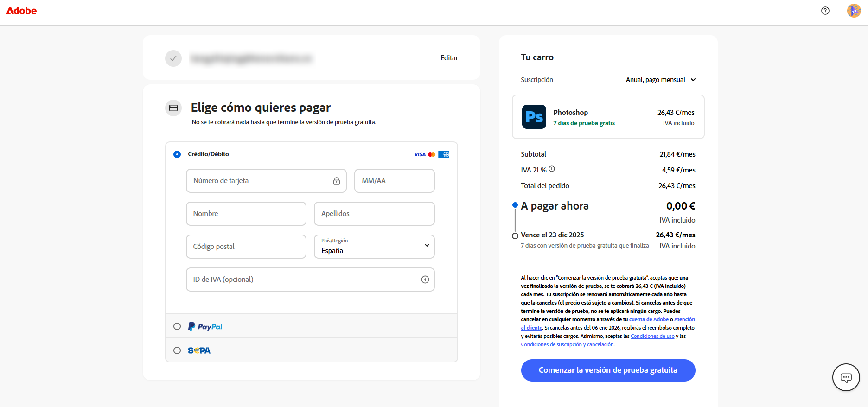Click the lock icon in card number field
The image size is (868, 407).
click(337, 181)
